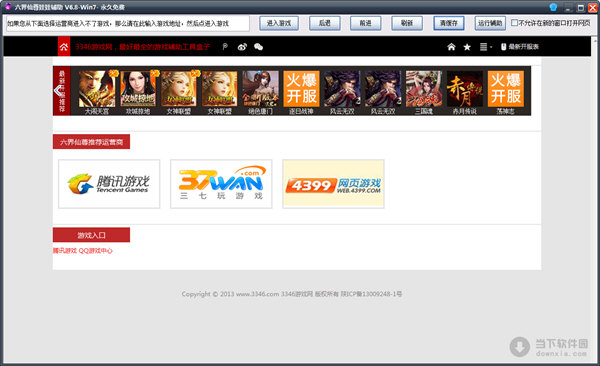Click the red home icon beside 3346游戏网

(64, 47)
